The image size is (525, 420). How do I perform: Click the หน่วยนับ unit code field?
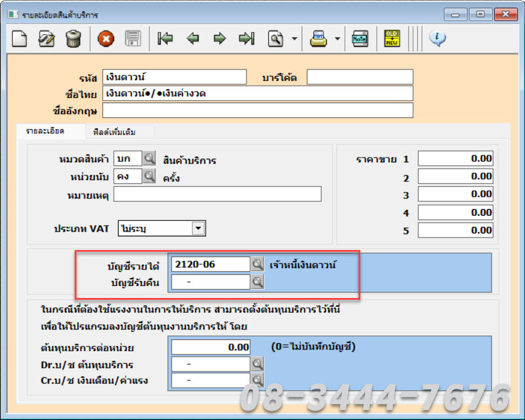128,176
